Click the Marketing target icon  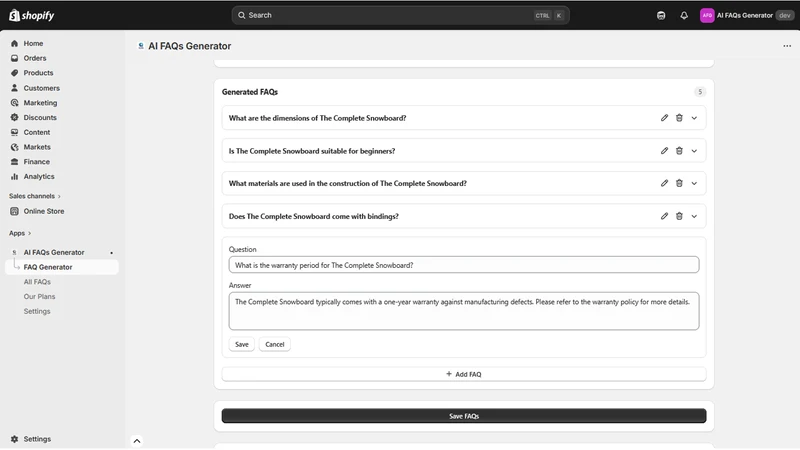pyautogui.click(x=14, y=103)
